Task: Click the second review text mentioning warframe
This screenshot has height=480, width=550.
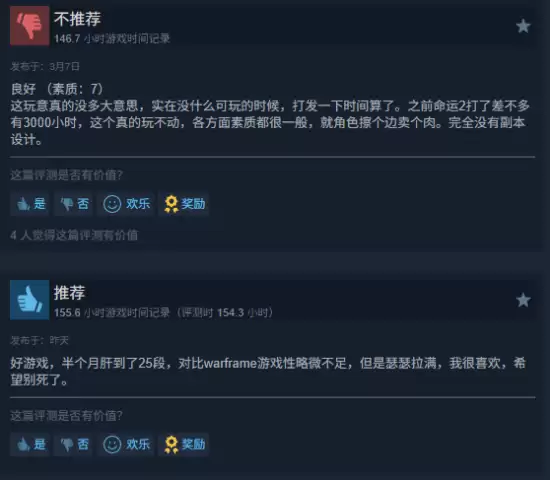Action: coord(268,371)
